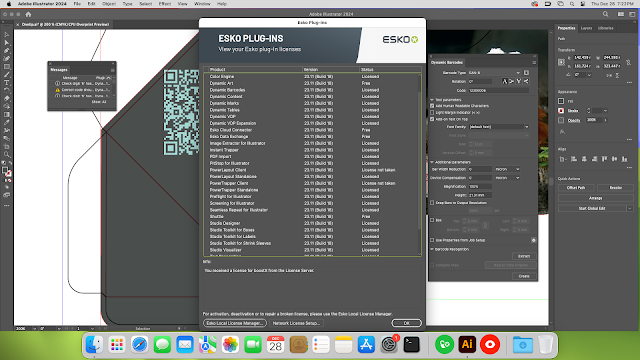
Task: Collapse the Additional parameters section
Action: point(432,162)
